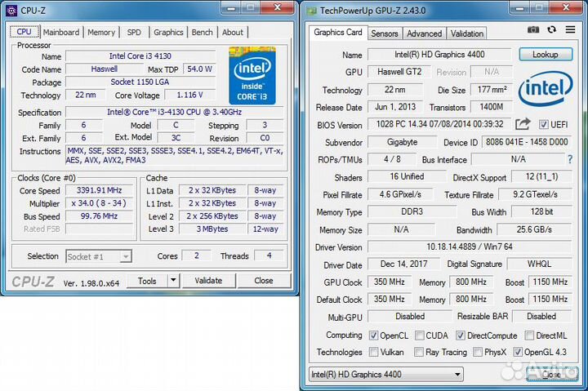Click the Shaders value 16 Unified

[407, 176]
